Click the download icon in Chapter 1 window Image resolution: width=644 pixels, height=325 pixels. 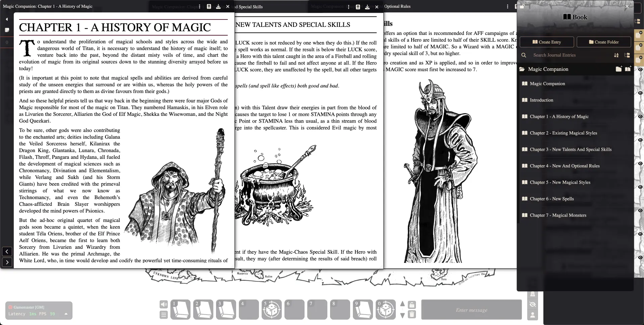click(x=218, y=7)
